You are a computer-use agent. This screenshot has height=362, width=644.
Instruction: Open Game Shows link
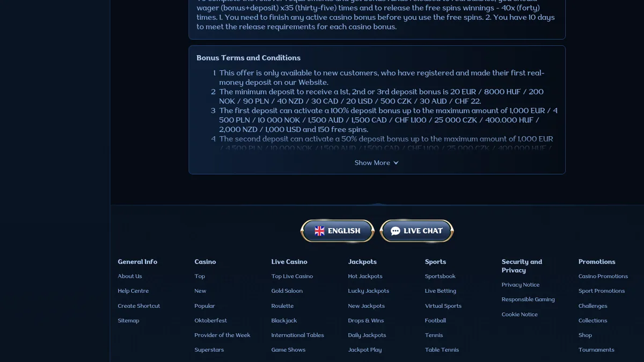coord(288,350)
